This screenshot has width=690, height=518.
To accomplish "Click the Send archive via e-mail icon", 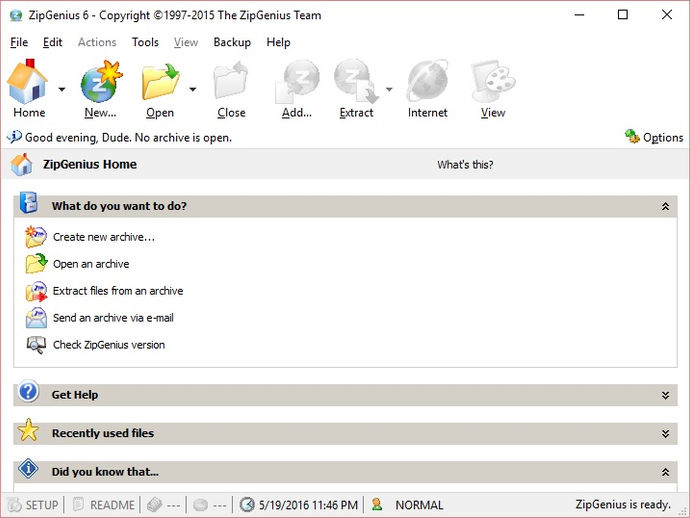I will (x=36, y=318).
